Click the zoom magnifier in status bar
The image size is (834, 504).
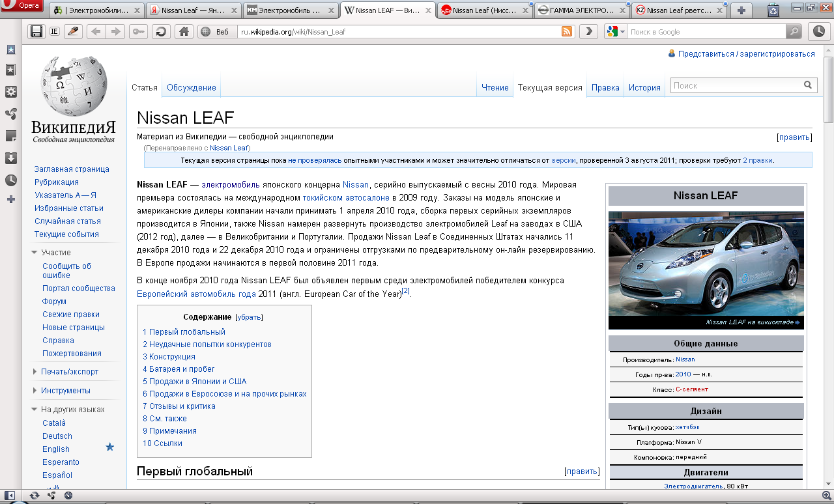pos(826,496)
